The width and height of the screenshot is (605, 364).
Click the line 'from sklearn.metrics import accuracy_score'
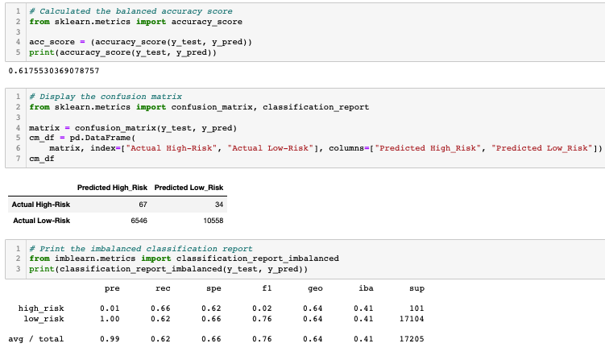[136, 22]
